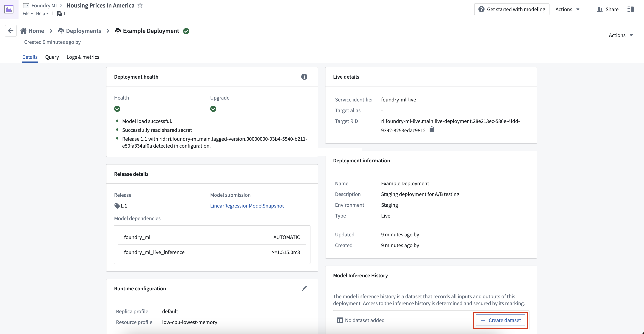This screenshot has width=644, height=334.
Task: Expand the deployment Actions dropdown
Action: [621, 35]
